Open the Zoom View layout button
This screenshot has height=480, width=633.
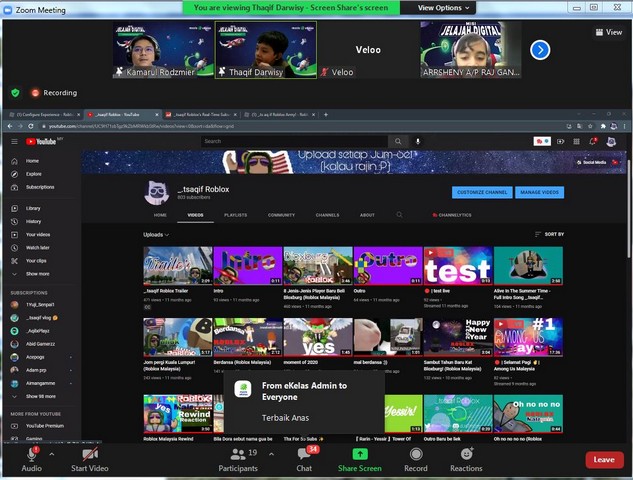pyautogui.click(x=607, y=32)
